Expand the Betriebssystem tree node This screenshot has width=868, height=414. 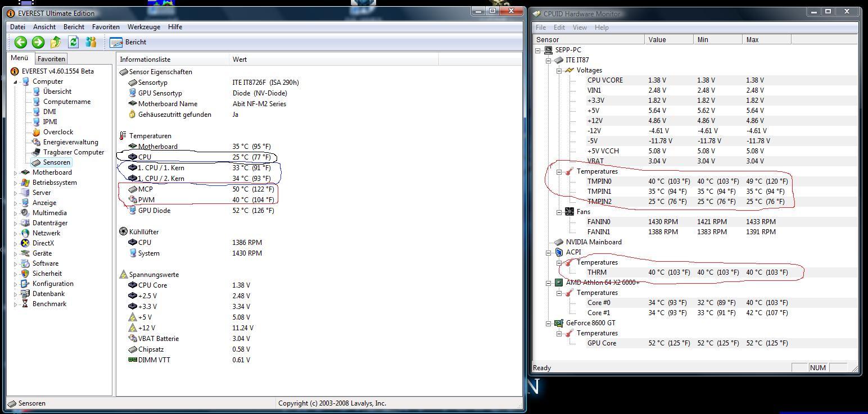tap(16, 183)
